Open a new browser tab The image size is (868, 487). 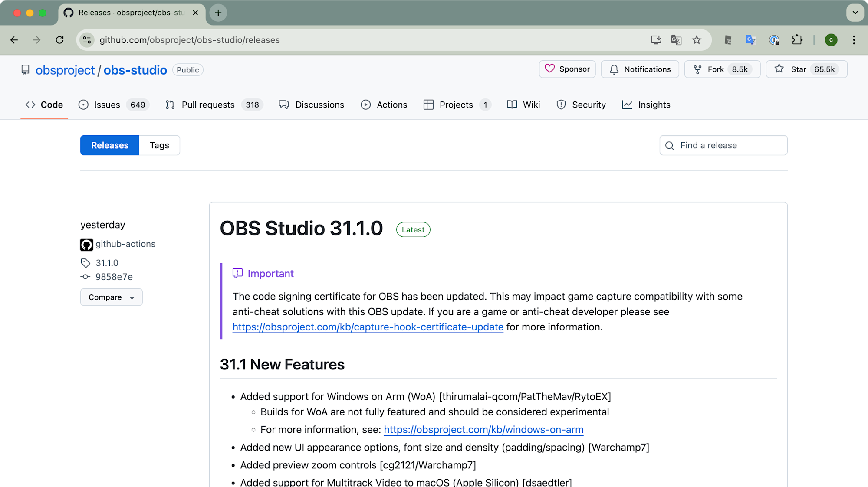pyautogui.click(x=218, y=13)
